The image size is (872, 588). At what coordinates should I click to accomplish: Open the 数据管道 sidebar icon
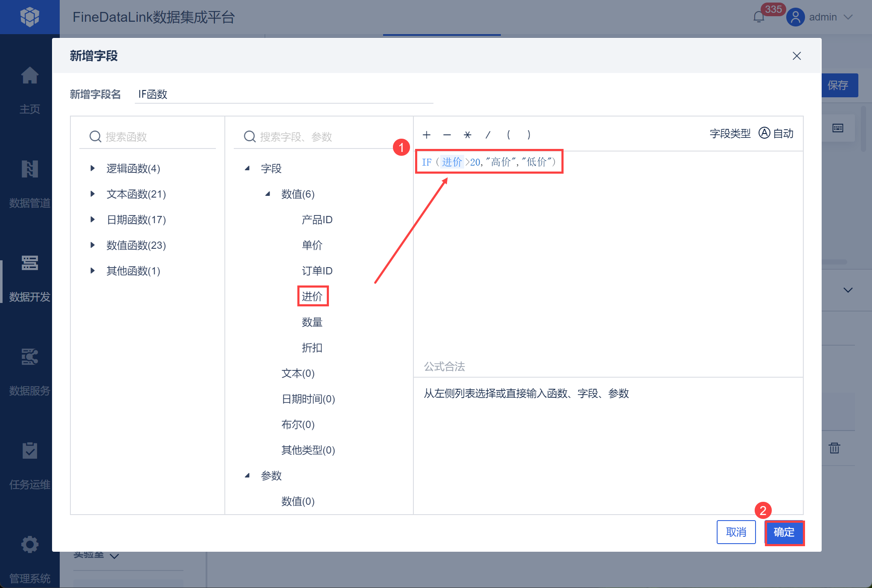coord(29,169)
